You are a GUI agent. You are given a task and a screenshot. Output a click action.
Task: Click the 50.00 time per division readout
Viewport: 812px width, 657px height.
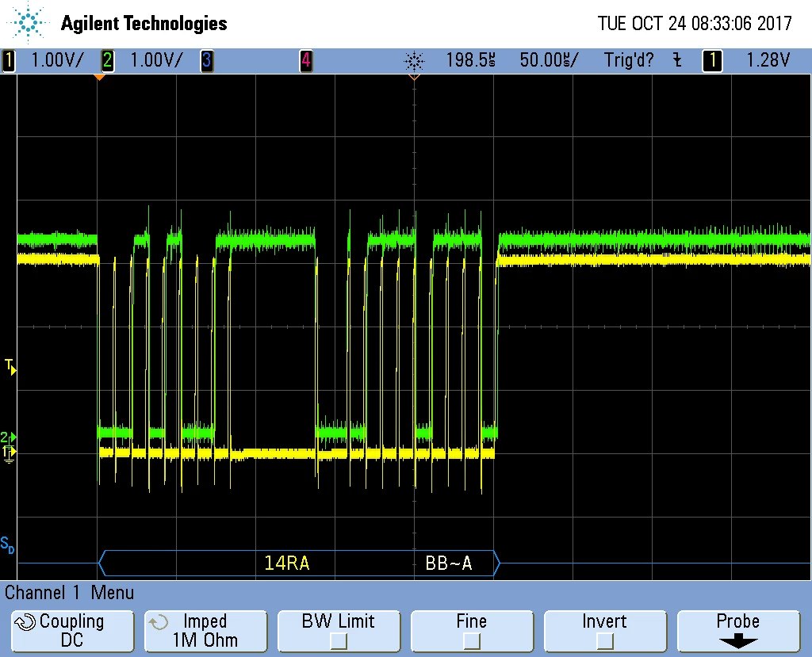click(549, 60)
